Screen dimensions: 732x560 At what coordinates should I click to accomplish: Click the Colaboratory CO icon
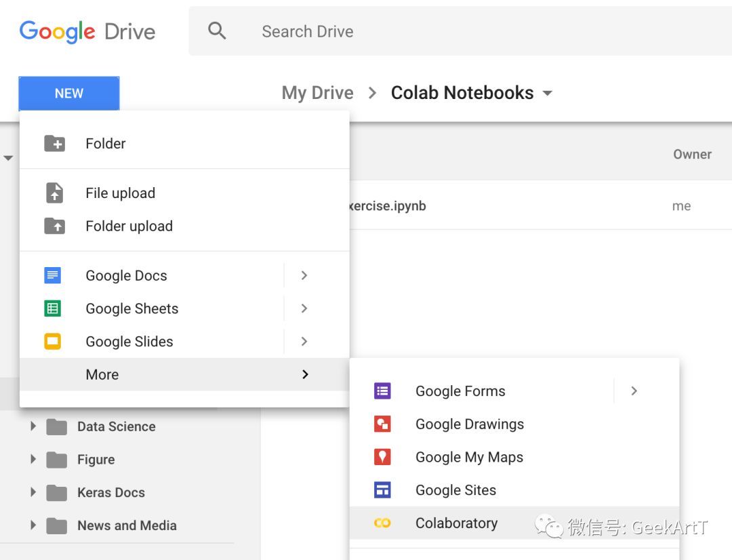pos(382,523)
